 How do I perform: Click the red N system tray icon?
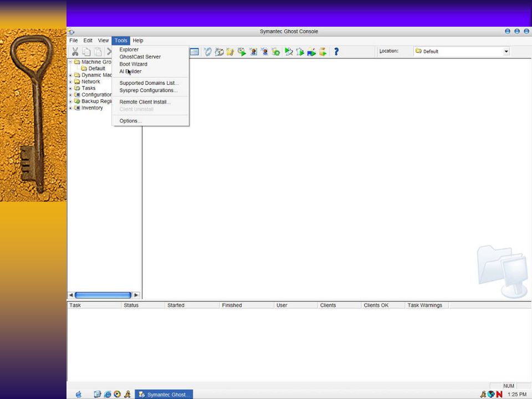[x=499, y=394]
